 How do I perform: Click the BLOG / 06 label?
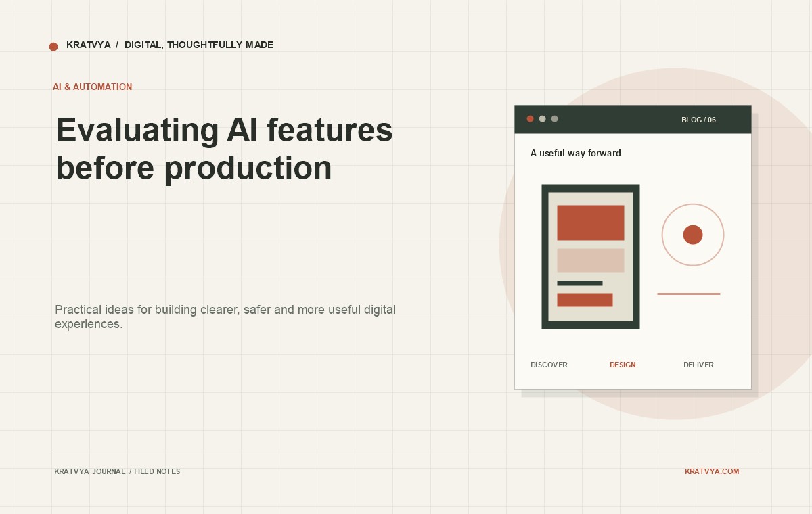pos(698,120)
